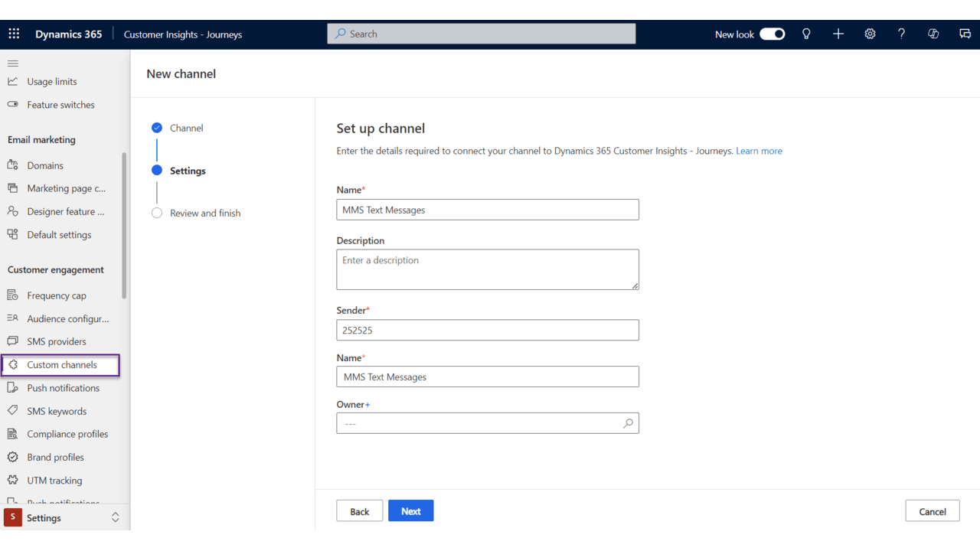The width and height of the screenshot is (980, 551).
Task: Click the first Name field above Description
Action: click(x=488, y=210)
